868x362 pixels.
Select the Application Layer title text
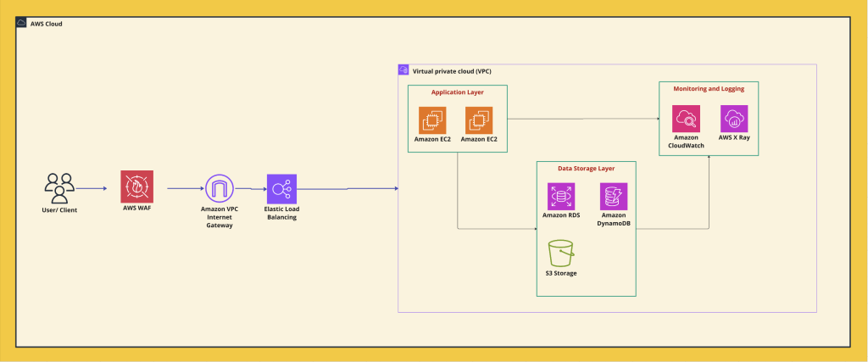point(457,92)
